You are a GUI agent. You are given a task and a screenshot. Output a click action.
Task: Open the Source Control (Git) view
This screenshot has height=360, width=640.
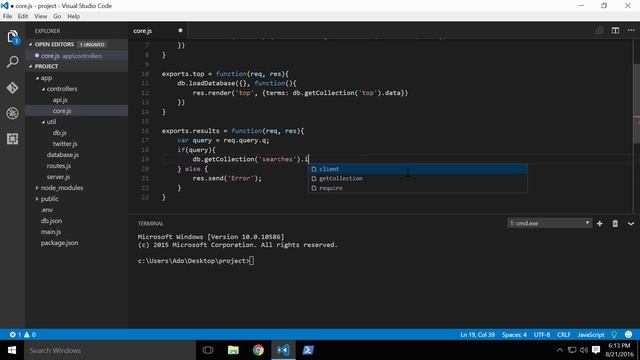[13, 88]
